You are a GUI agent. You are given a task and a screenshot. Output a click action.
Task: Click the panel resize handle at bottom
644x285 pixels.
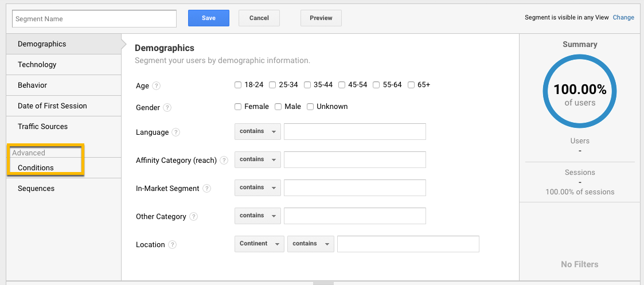tap(323, 283)
